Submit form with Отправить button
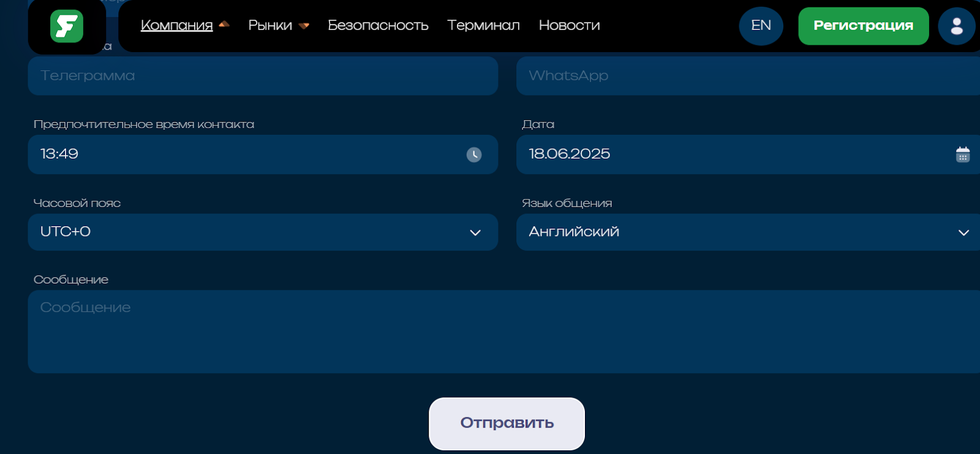 coord(507,423)
